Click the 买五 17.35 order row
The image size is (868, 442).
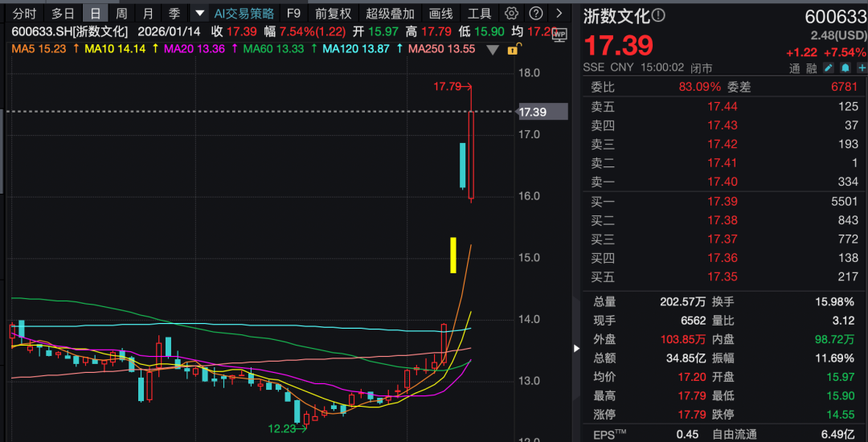click(725, 276)
